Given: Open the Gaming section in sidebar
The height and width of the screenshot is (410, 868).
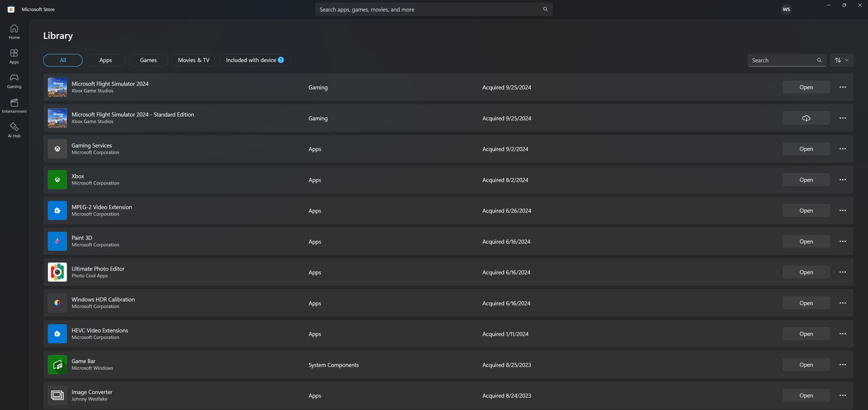Looking at the screenshot, I should coord(14,81).
